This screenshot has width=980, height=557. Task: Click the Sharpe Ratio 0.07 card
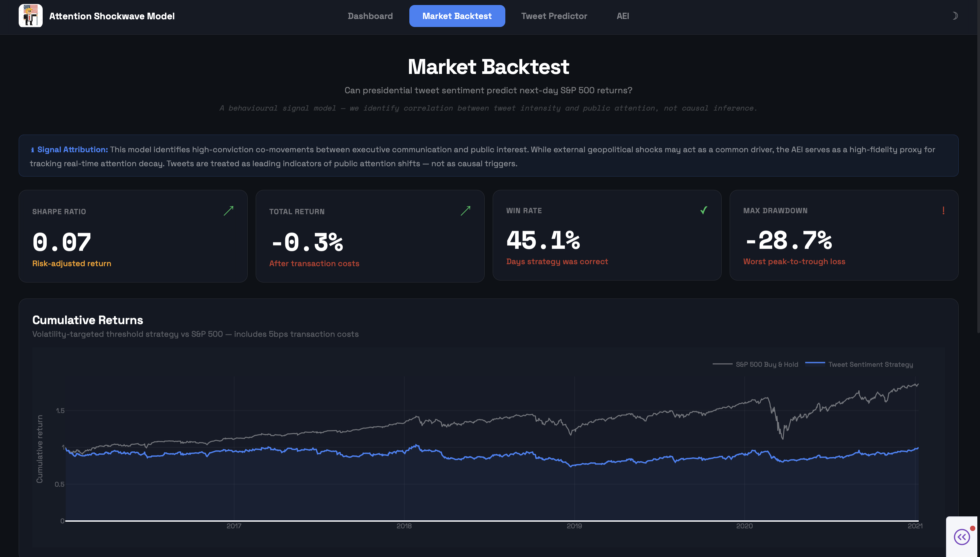133,236
